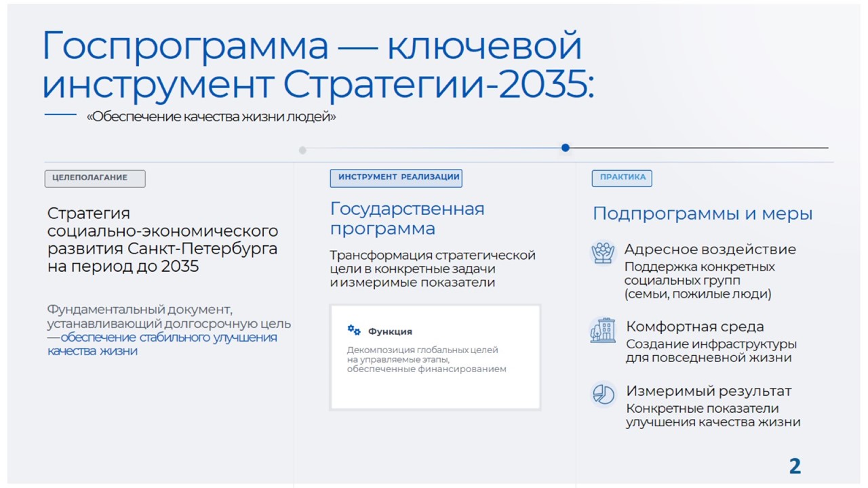This screenshot has width=868, height=488.
Task: Click the Подпрограммы и меры heading
Action: point(703,213)
